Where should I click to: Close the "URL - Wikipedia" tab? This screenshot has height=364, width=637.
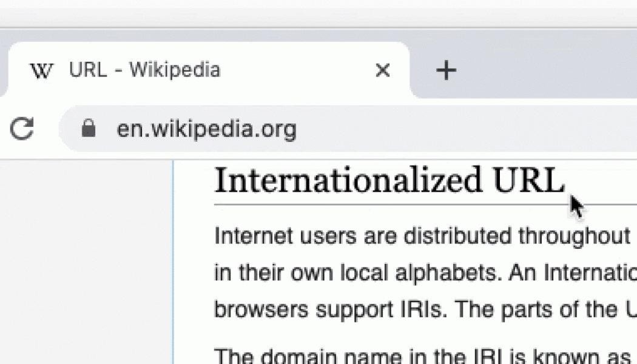click(x=383, y=70)
